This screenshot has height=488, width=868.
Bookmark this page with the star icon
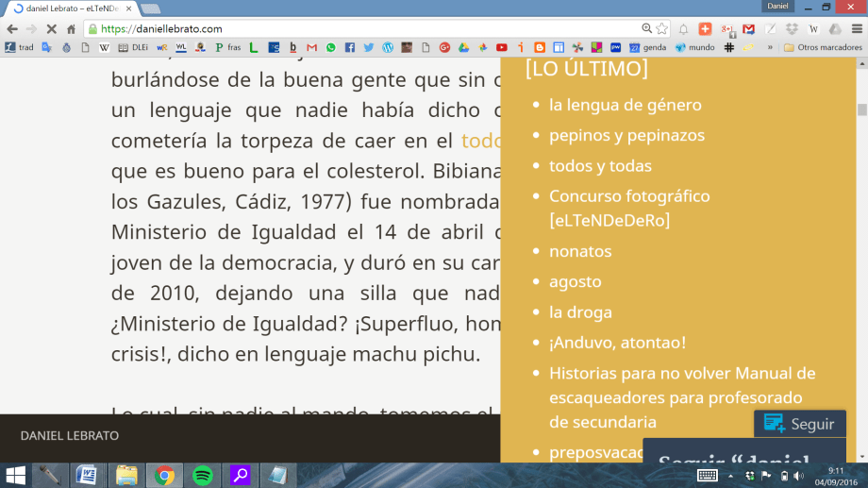click(x=662, y=29)
